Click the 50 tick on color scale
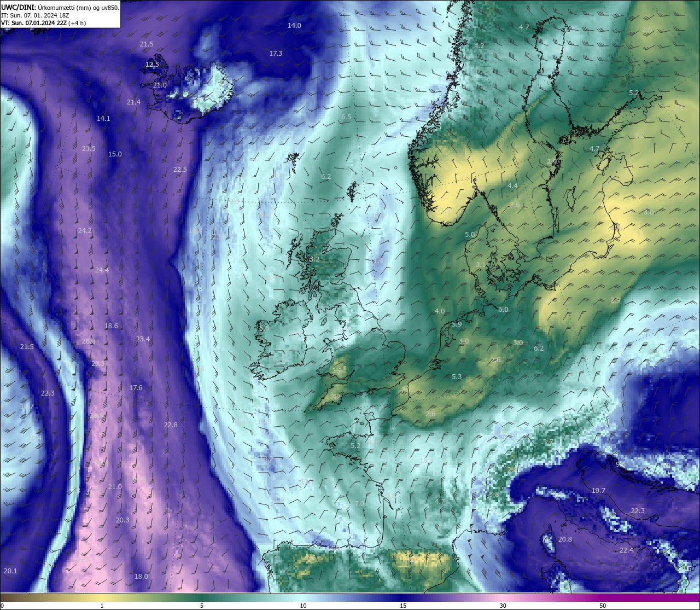Screen dimensions: 700x610 [603, 606]
